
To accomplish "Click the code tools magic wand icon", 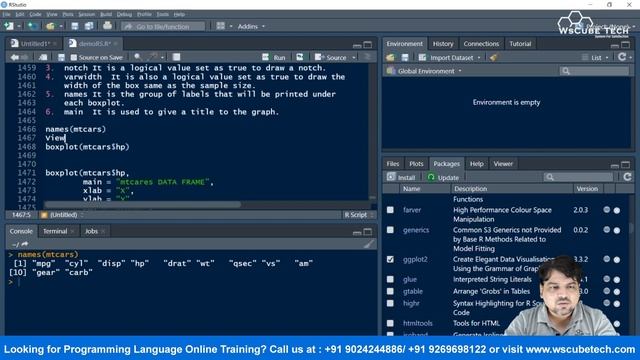I will tap(153, 57).
